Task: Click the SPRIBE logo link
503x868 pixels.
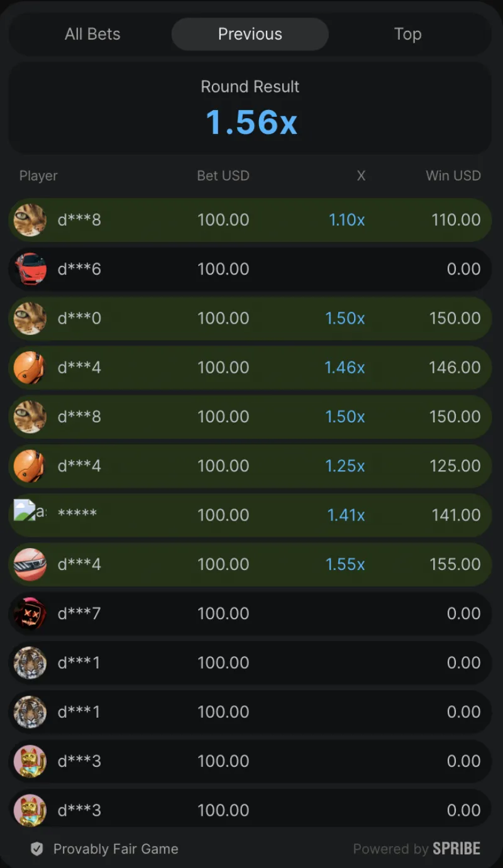Action: 456,849
